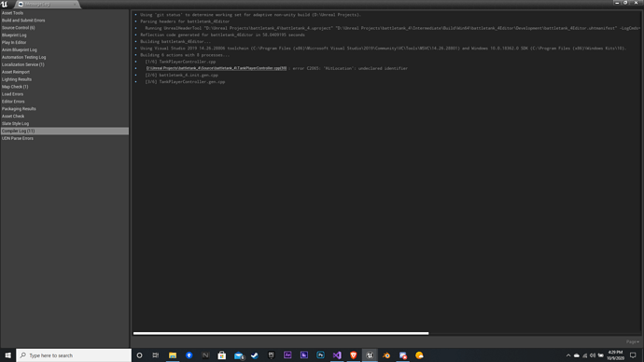The width and height of the screenshot is (644, 362).
Task: Open the Blueprint Log category
Action: click(64, 35)
